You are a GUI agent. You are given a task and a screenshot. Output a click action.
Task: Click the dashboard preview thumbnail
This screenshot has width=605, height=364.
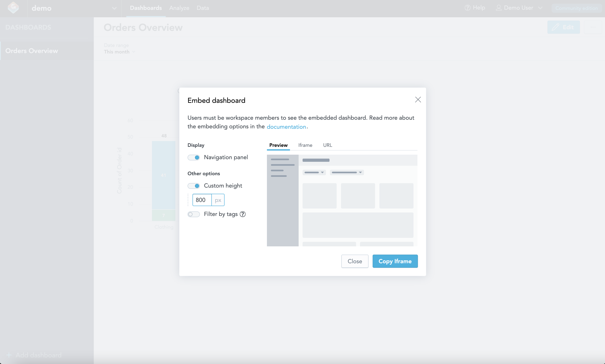coord(342,200)
